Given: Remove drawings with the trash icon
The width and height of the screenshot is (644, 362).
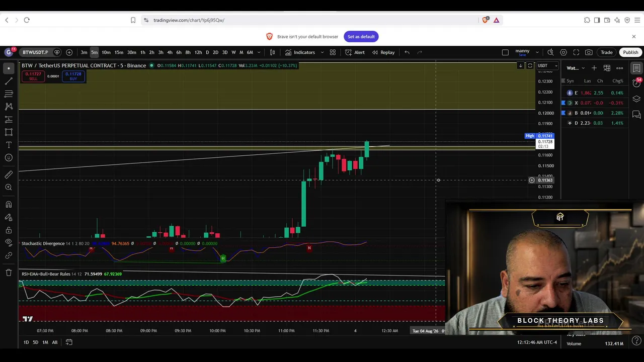Looking at the screenshot, I should 9,273.
